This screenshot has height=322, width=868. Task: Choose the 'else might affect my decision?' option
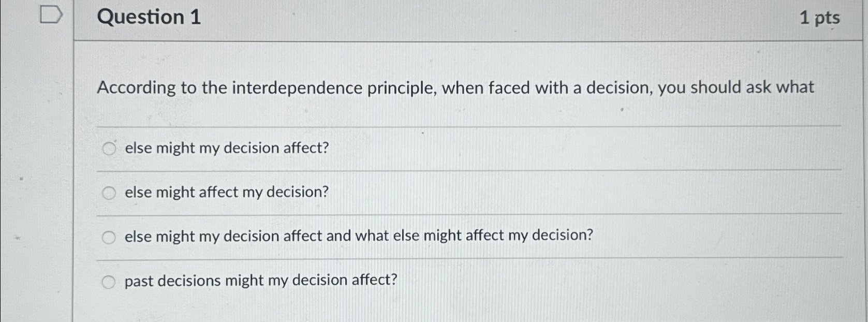click(x=109, y=193)
